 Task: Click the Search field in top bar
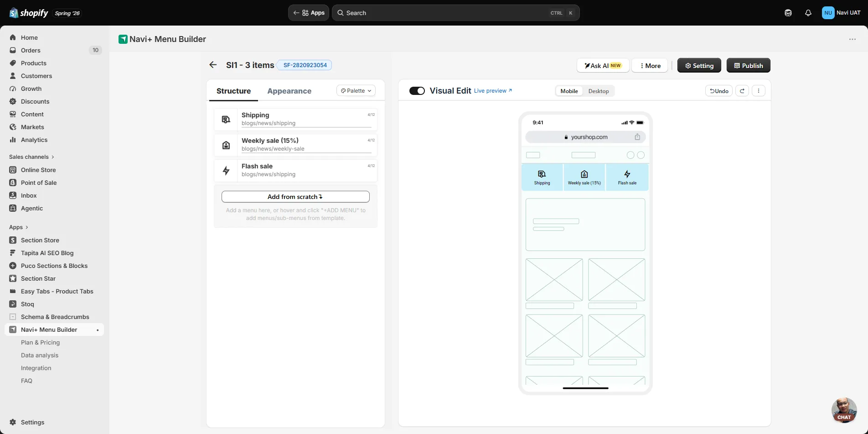pyautogui.click(x=456, y=13)
